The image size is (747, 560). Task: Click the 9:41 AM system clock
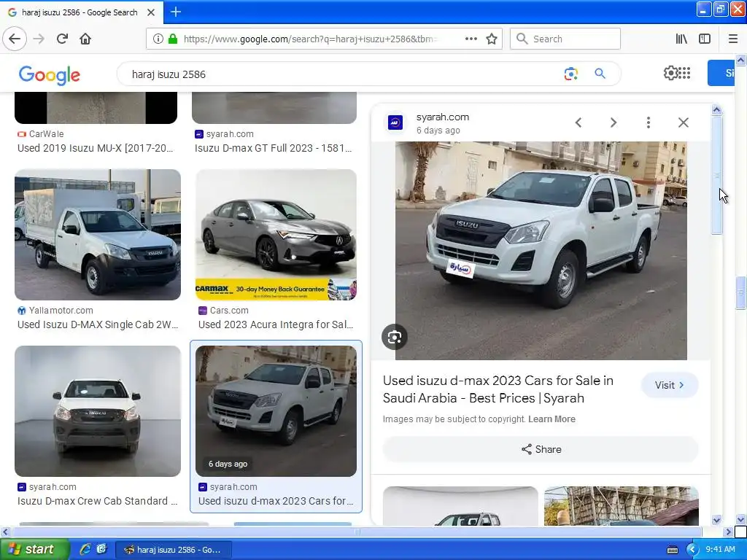[720, 549]
